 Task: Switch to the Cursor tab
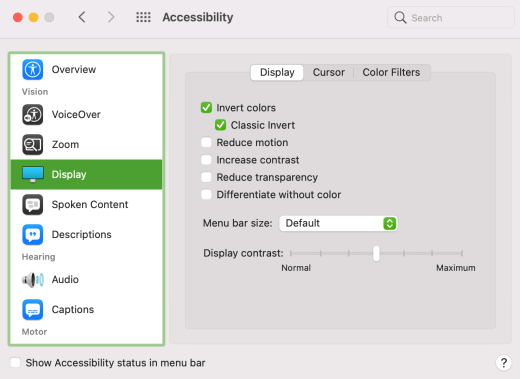click(x=329, y=72)
